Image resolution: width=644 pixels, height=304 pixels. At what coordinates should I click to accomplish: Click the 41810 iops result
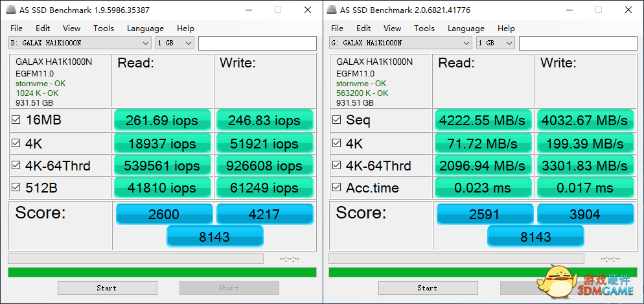coord(162,188)
